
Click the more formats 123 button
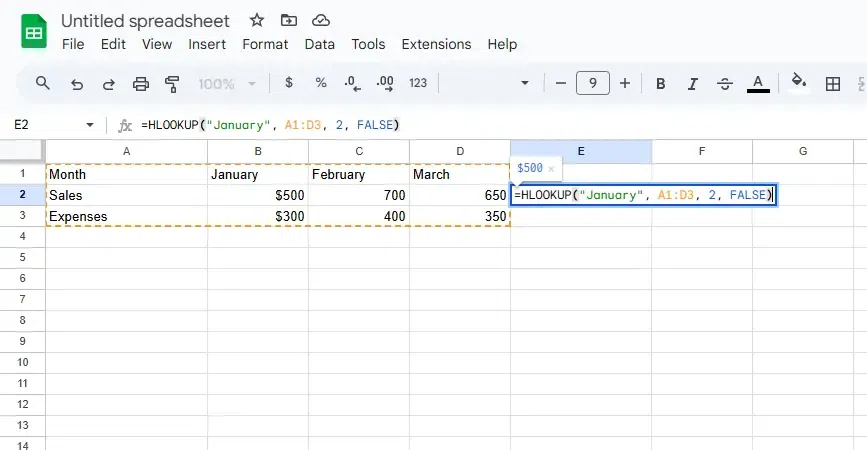[418, 84]
